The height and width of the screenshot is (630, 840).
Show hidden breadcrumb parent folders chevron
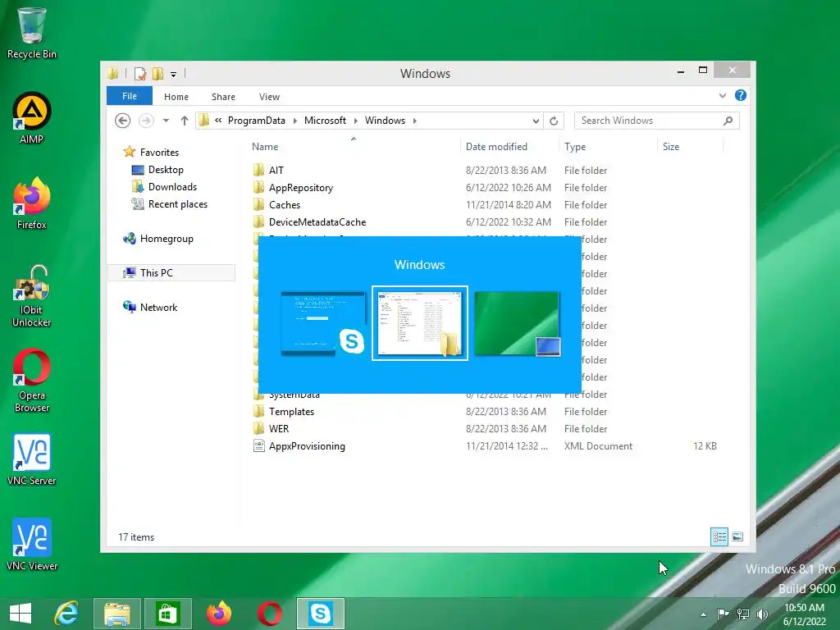218,121
